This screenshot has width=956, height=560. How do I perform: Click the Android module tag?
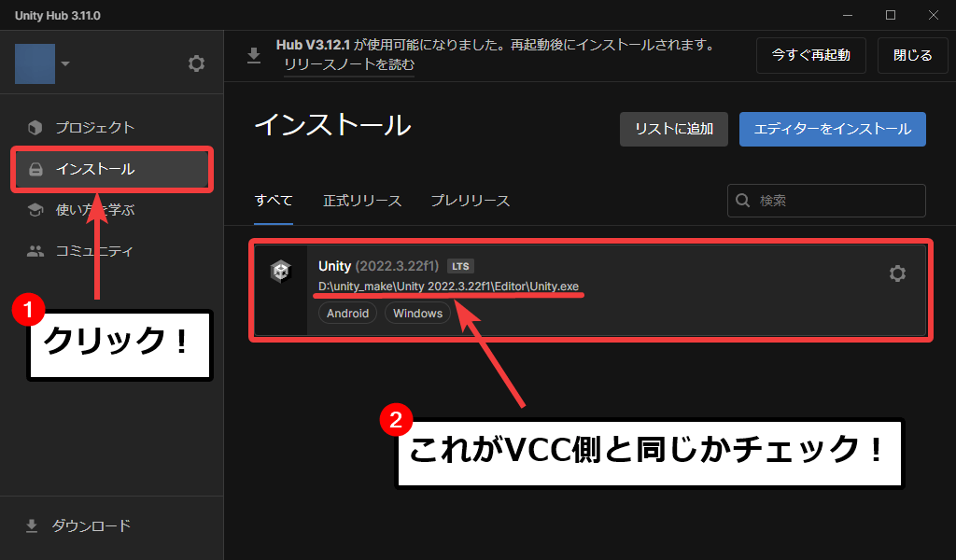[347, 314]
